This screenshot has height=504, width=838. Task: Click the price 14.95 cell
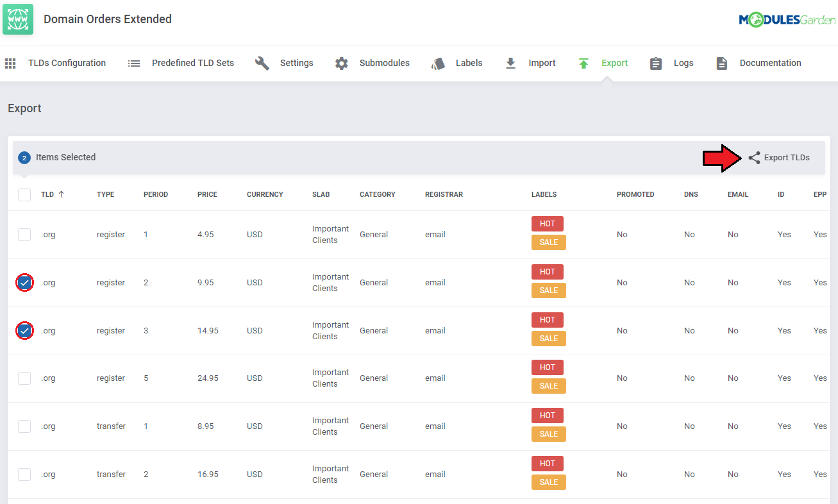pyautogui.click(x=208, y=331)
